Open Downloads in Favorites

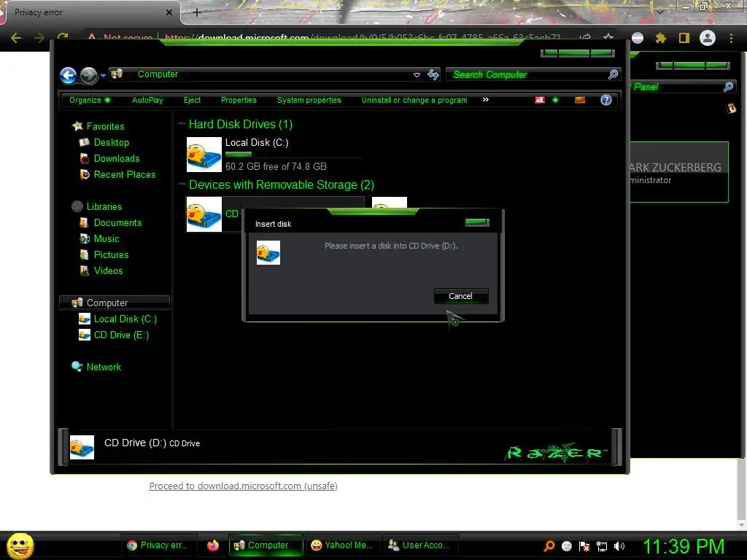pos(117,158)
